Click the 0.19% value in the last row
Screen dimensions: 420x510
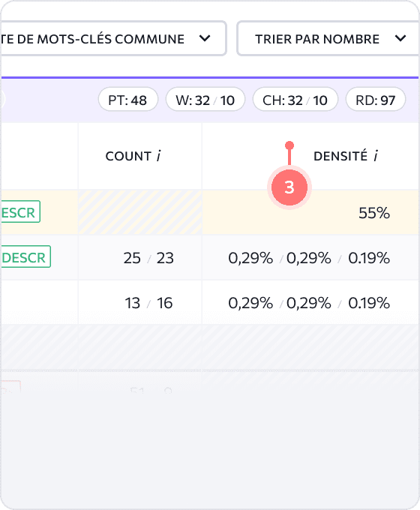(x=369, y=303)
